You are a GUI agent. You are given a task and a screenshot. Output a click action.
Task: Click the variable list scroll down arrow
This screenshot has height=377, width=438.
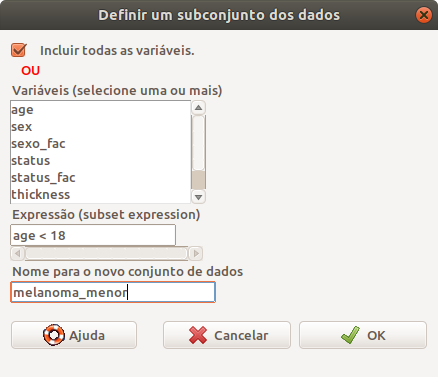click(x=198, y=197)
